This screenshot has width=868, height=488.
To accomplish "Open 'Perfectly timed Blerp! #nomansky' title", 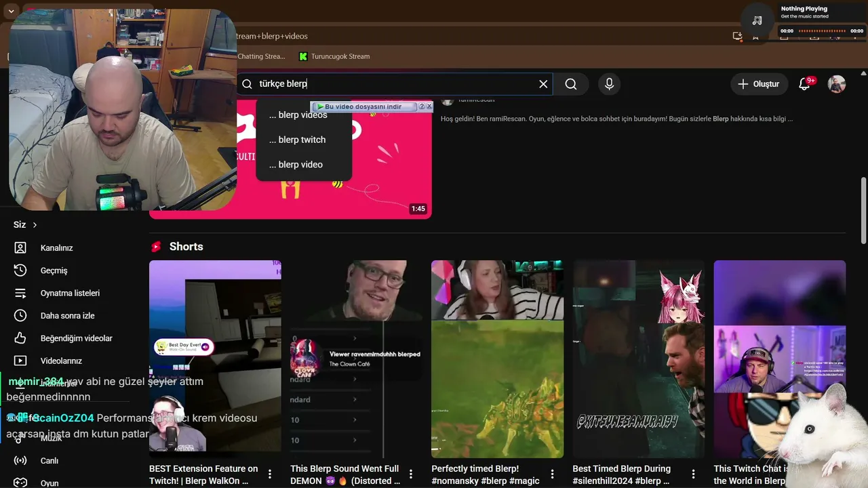I will (486, 474).
